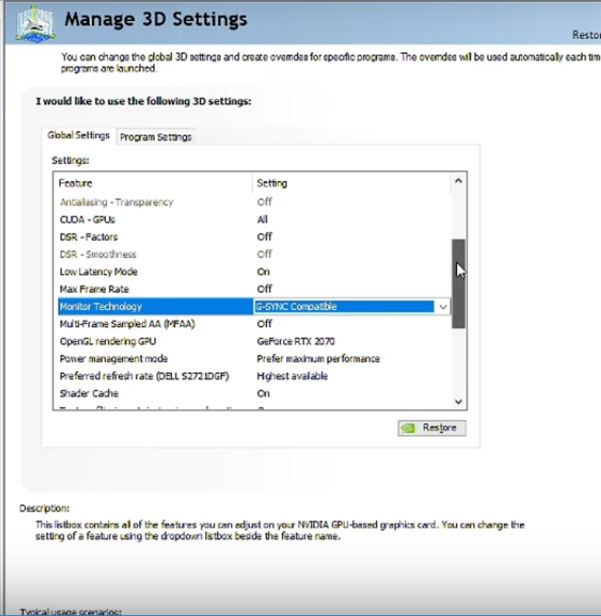Click the Low Latency Mode On value
Screen dimensions: 601x616
click(x=263, y=272)
